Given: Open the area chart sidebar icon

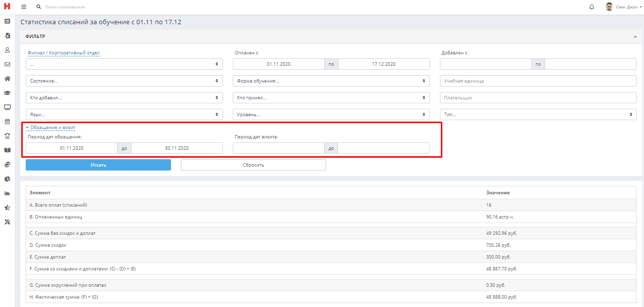Looking at the screenshot, I should point(7,193).
